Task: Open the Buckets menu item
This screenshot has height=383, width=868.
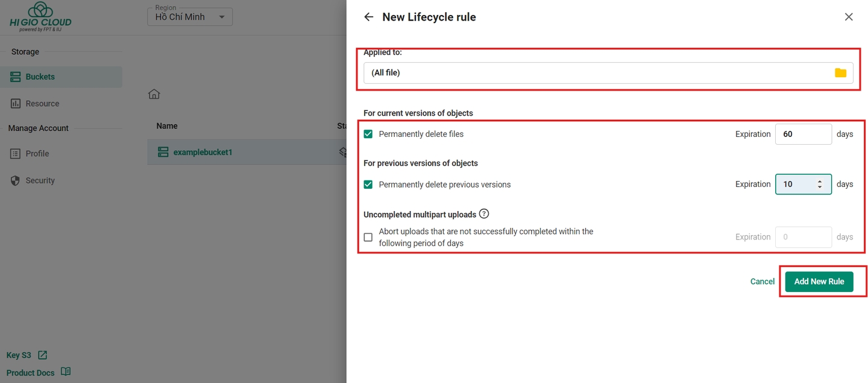Action: (x=40, y=77)
